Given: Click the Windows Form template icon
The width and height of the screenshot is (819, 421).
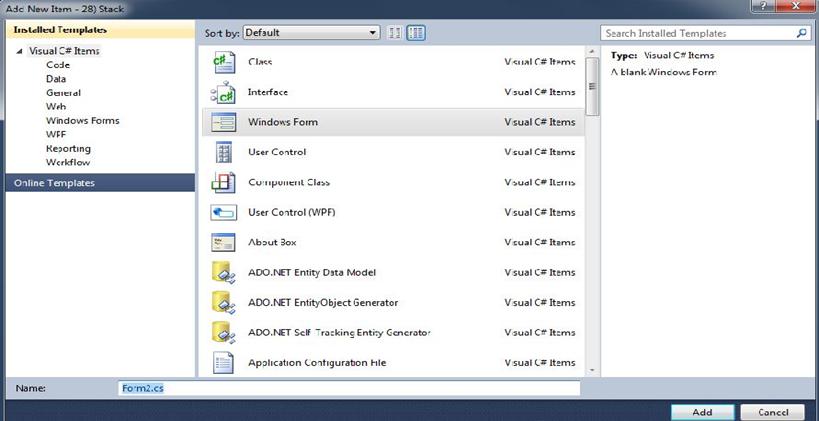Looking at the screenshot, I should point(222,122).
